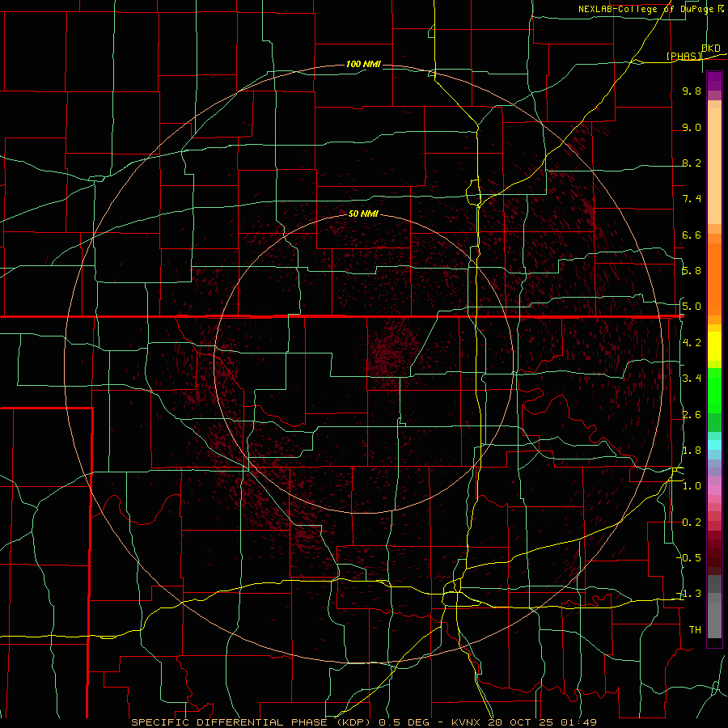
Task: Click the 7.4 value on the scale
Action: [692, 199]
